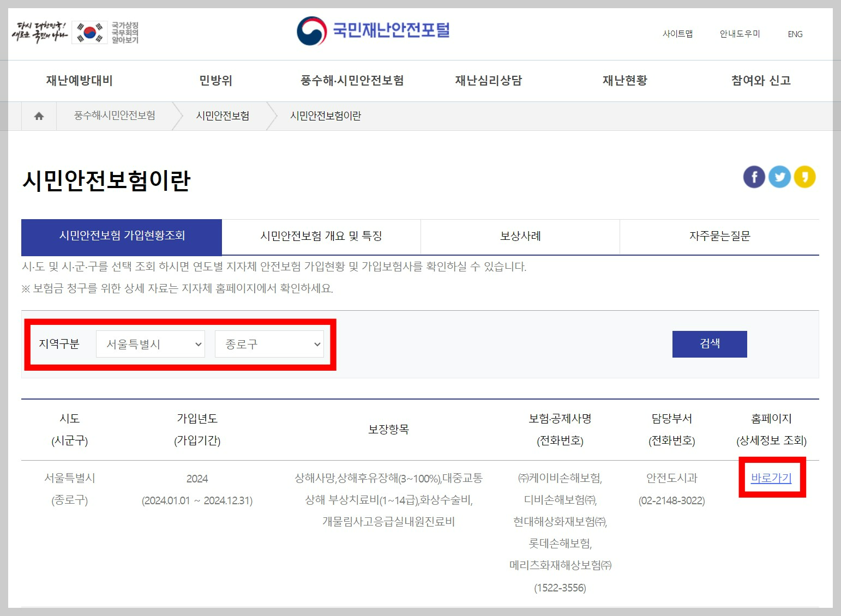Click the 검색 search button
Image resolution: width=841 pixels, height=616 pixels.
710,344
